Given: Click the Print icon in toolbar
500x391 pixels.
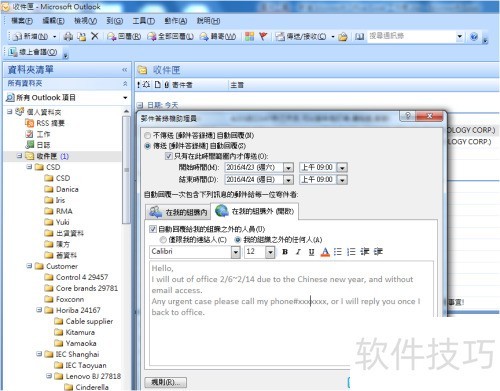Looking at the screenshot, I should tap(68, 36).
